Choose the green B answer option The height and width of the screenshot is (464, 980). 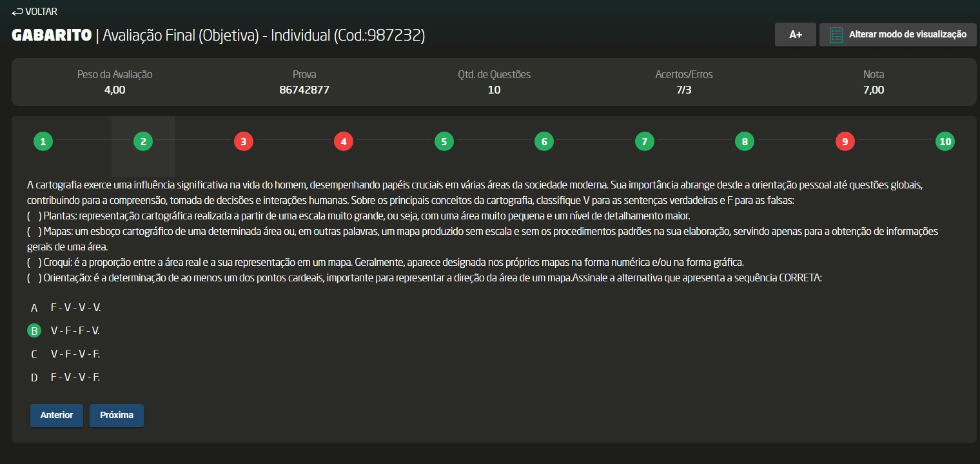34,331
